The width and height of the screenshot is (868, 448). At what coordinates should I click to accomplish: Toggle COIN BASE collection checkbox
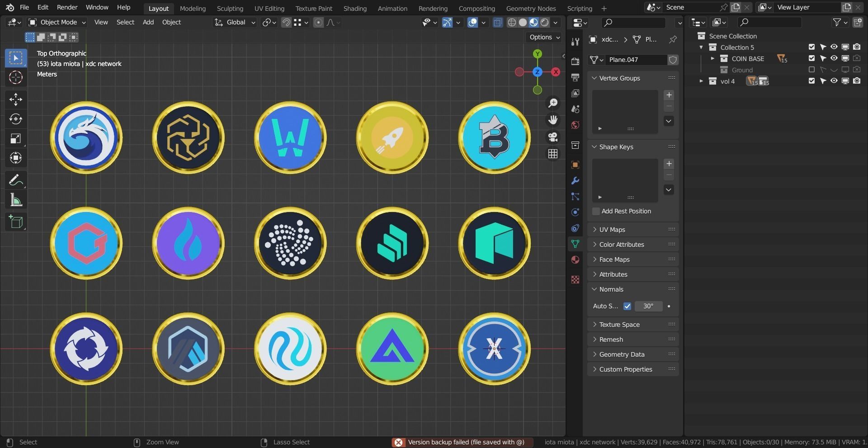point(811,58)
